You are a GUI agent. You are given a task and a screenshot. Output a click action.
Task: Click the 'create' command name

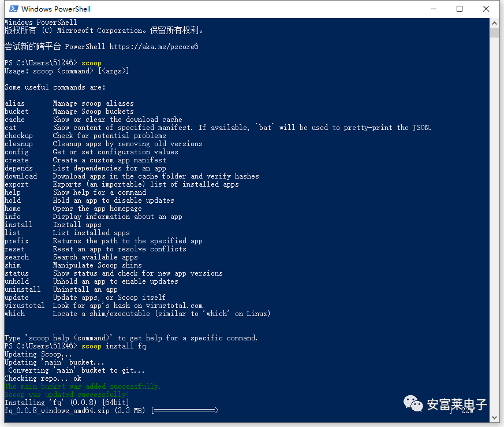(17, 160)
